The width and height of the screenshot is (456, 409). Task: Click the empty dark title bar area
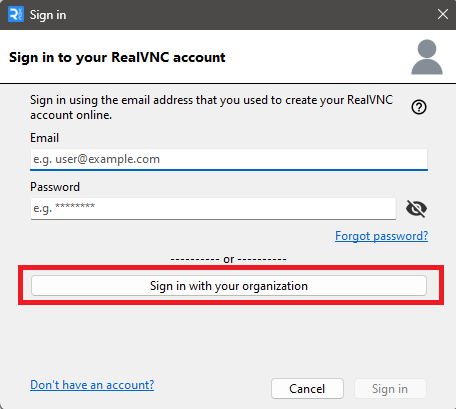[x=250, y=15]
